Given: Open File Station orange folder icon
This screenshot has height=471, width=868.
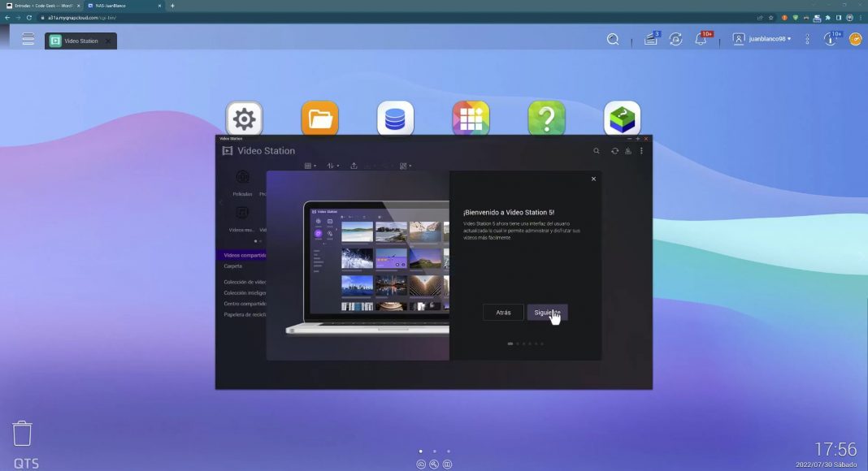Looking at the screenshot, I should pyautogui.click(x=319, y=119).
